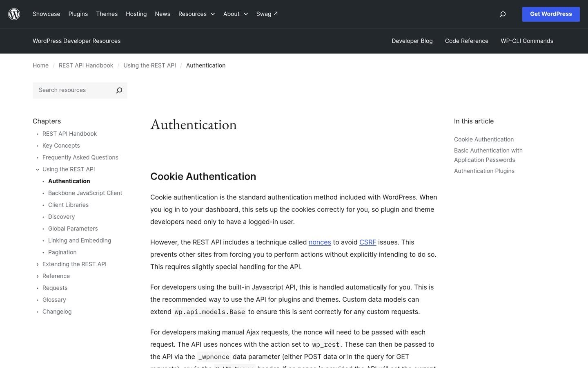Open the Client Libraries chapter
Viewport: 588px width, 368px height.
[69, 205]
